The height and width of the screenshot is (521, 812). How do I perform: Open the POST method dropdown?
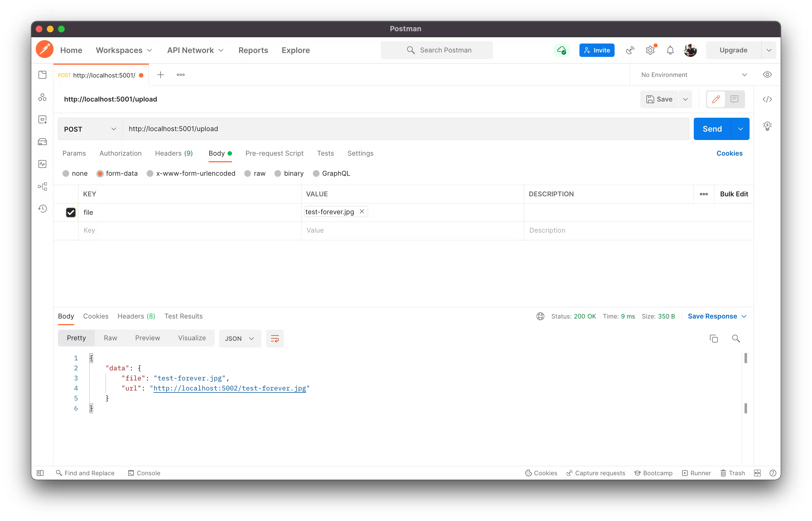[x=90, y=129]
